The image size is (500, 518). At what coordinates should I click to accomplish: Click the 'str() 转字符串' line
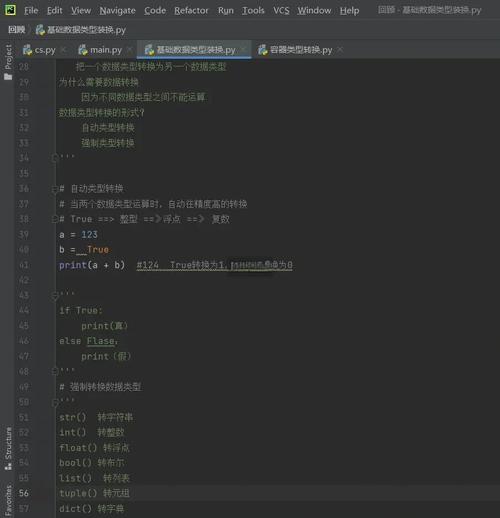click(96, 417)
